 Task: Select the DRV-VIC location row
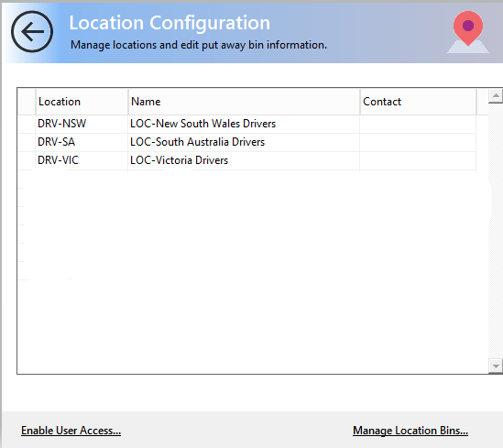(x=247, y=160)
